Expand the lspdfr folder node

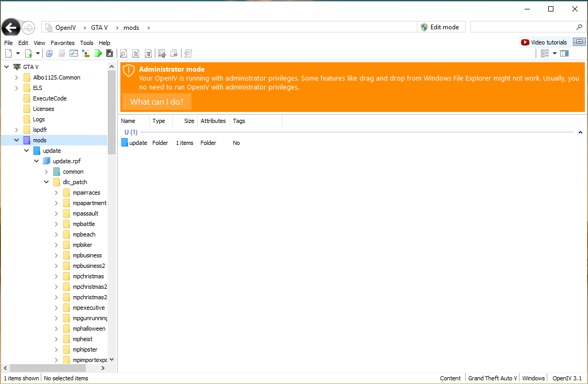(x=17, y=130)
